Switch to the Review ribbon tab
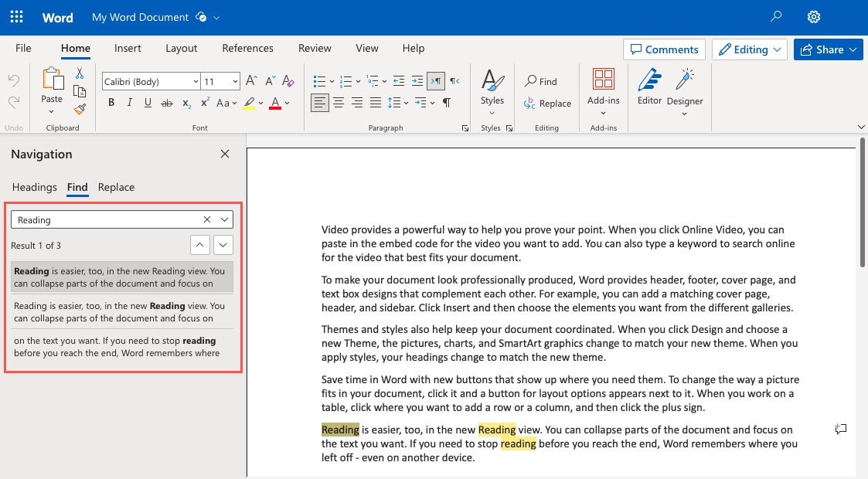Image resolution: width=868 pixels, height=479 pixels. pyautogui.click(x=315, y=48)
